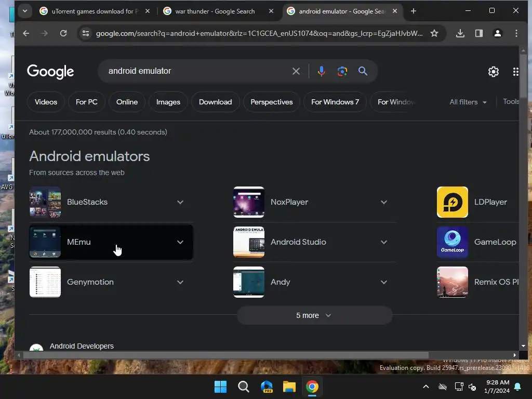The image size is (532, 399).
Task: Expand the Andy entry chevron
Action: click(384, 282)
